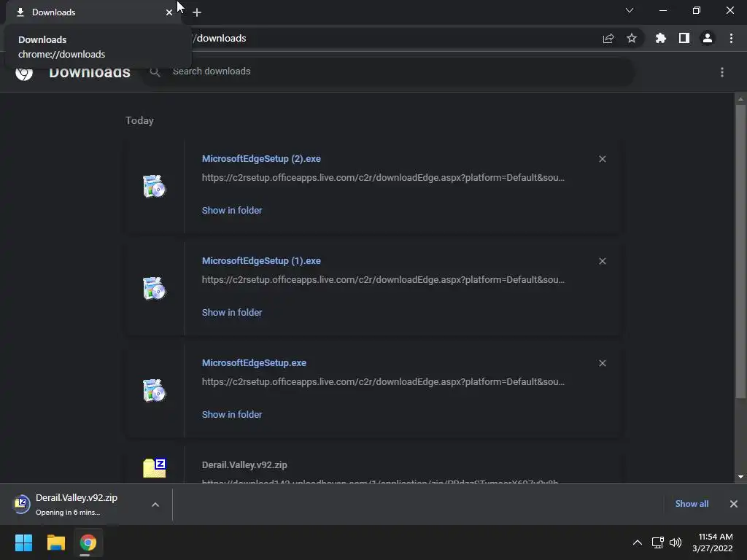Open the Windows Start menu
The width and height of the screenshot is (747, 560).
click(23, 542)
